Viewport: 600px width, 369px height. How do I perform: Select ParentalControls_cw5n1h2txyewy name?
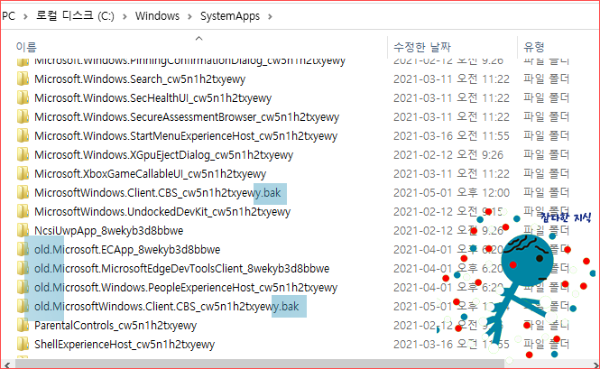coord(115,325)
